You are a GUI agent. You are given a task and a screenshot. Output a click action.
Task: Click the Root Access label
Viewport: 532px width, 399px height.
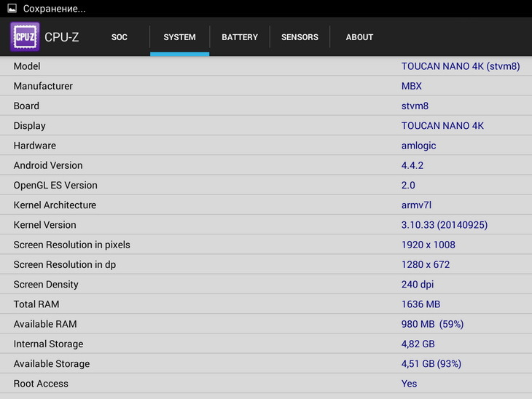[41, 384]
